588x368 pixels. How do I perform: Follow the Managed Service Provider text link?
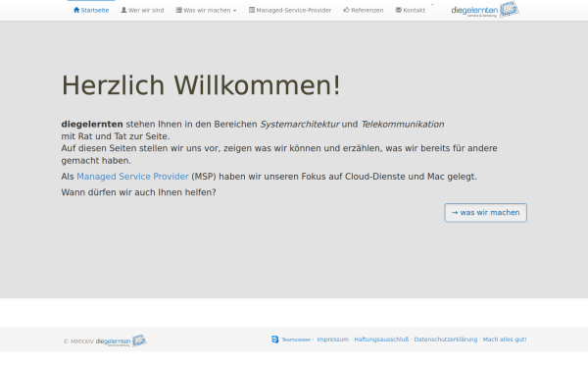(x=132, y=177)
